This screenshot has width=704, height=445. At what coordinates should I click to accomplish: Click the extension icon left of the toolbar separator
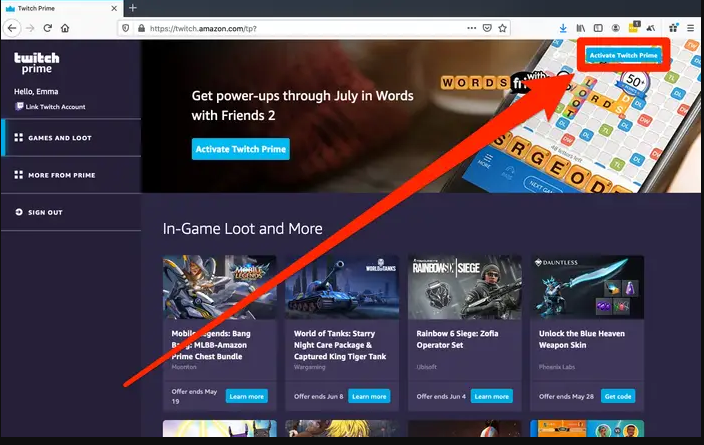(x=651, y=28)
